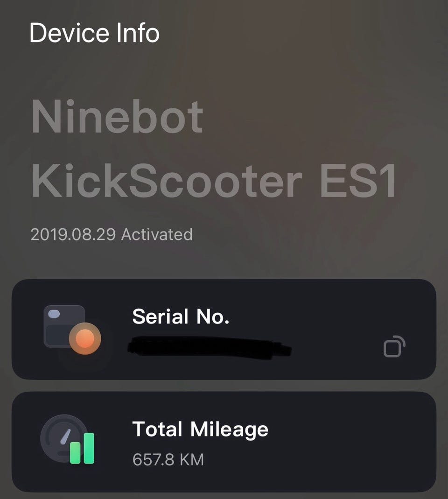
Task: Tap the Ninebot heading text
Action: pos(117,117)
